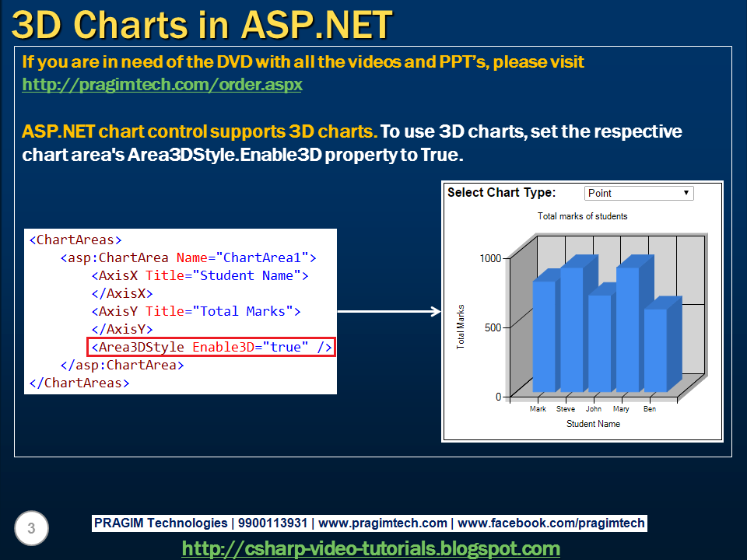Click the page number circle showing 3
The image size is (747, 560).
[x=31, y=528]
